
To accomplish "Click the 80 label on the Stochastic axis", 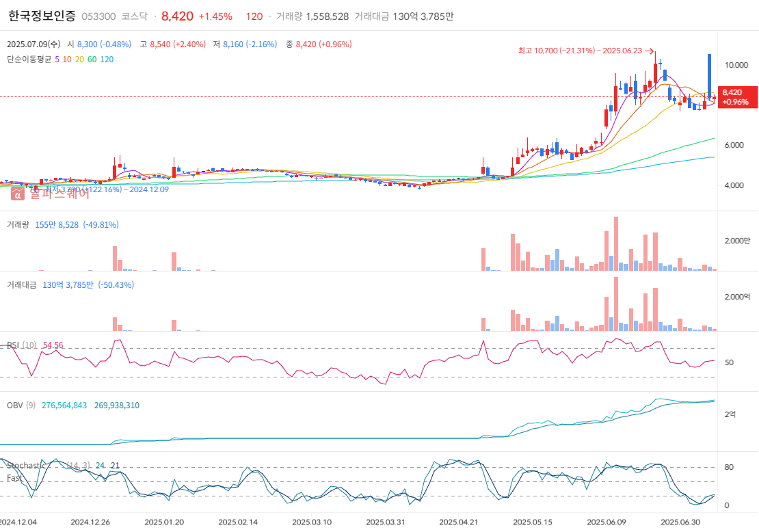I will 729,467.
